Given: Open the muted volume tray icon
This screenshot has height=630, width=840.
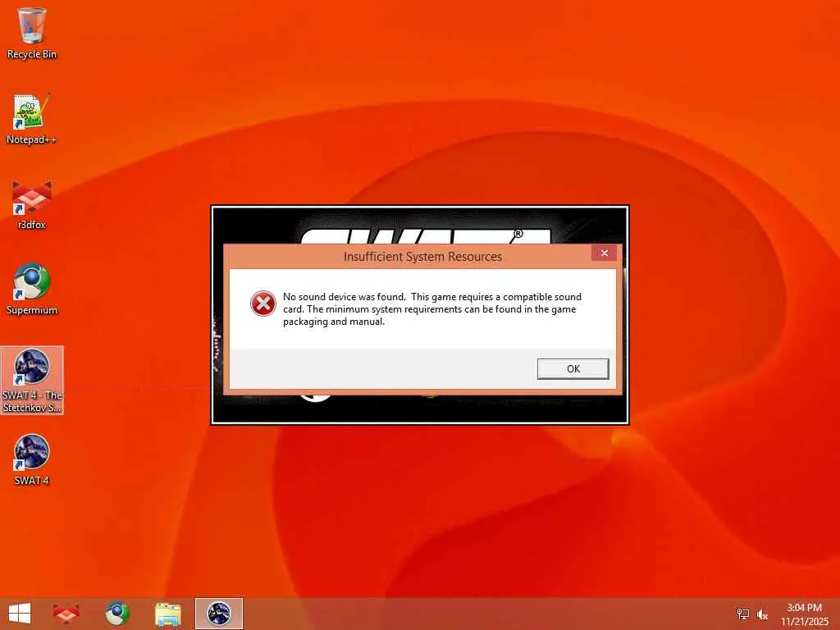Looking at the screenshot, I should [762, 614].
